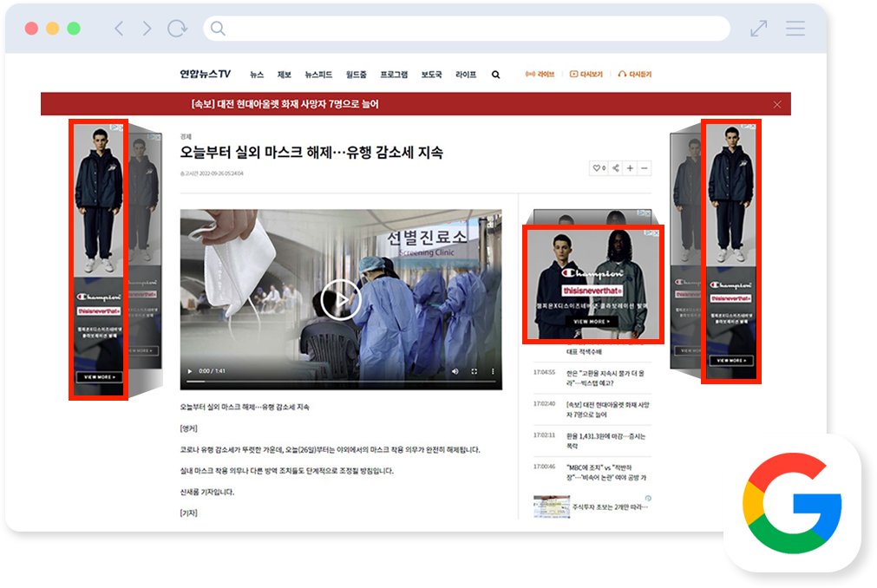The height and width of the screenshot is (588, 877).
Task: Expand browser window with diagonal arrows icon
Action: click(x=759, y=29)
